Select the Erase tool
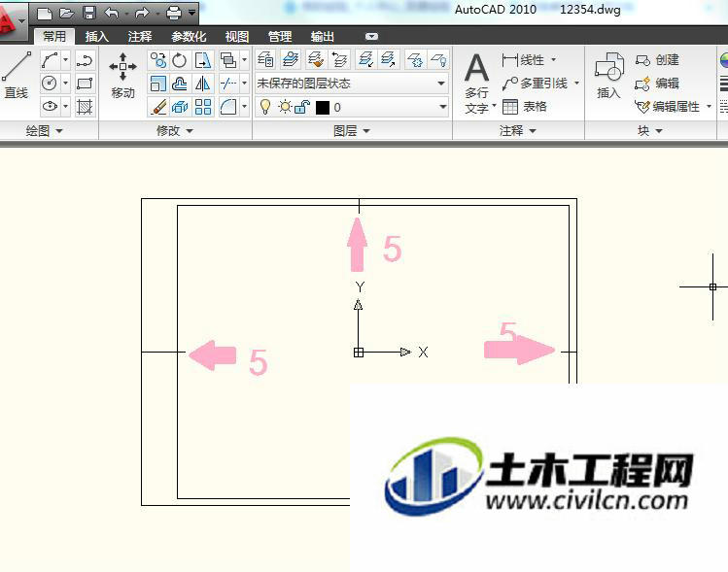728x572 pixels. pyautogui.click(x=157, y=107)
